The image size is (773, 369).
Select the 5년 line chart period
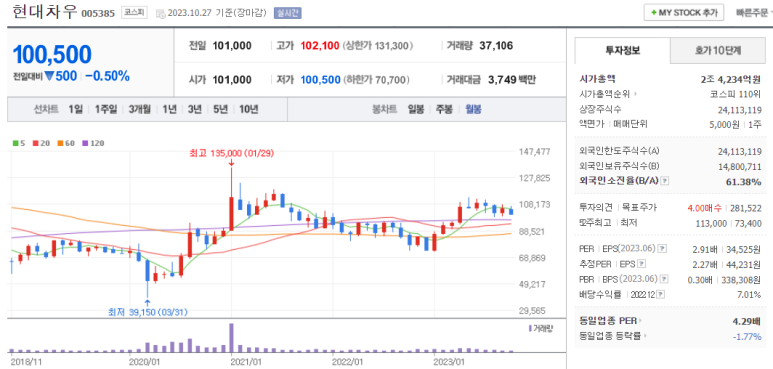coord(220,109)
